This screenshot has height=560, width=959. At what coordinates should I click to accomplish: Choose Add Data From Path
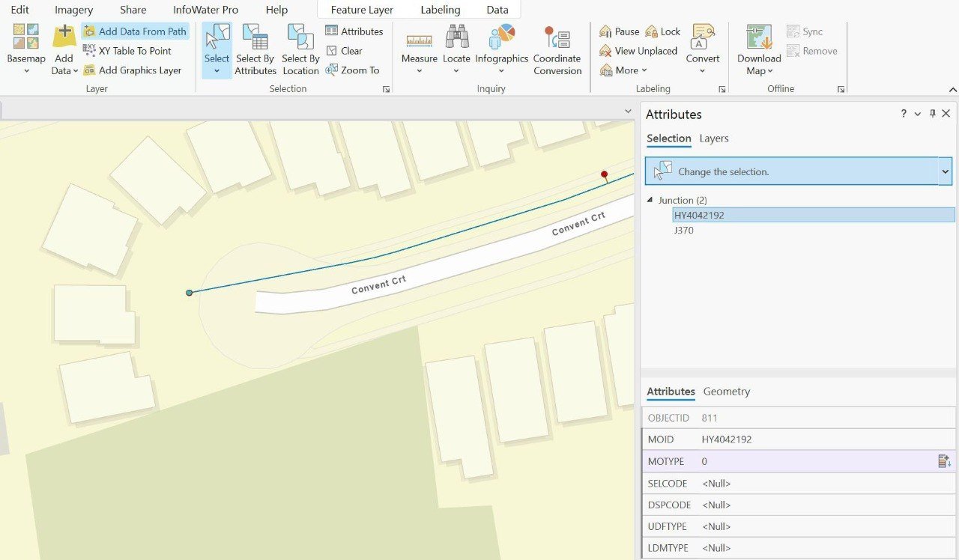tap(135, 31)
